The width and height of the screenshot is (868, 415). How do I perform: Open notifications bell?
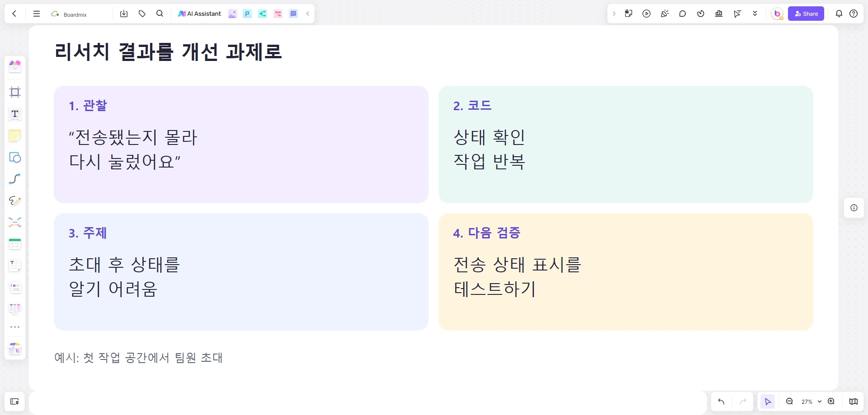pos(839,14)
